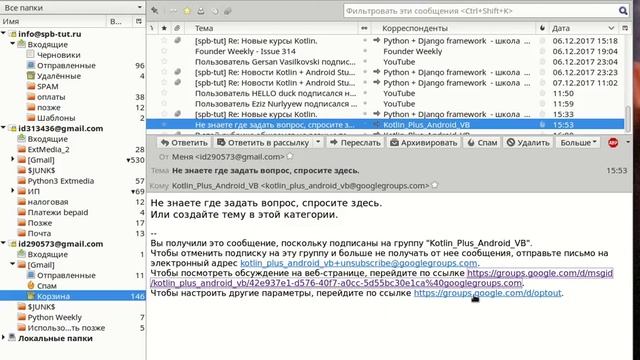The height and width of the screenshot is (360, 640).
Task: Toggle read status of 11:59 YouTube message
Action: 364,104
